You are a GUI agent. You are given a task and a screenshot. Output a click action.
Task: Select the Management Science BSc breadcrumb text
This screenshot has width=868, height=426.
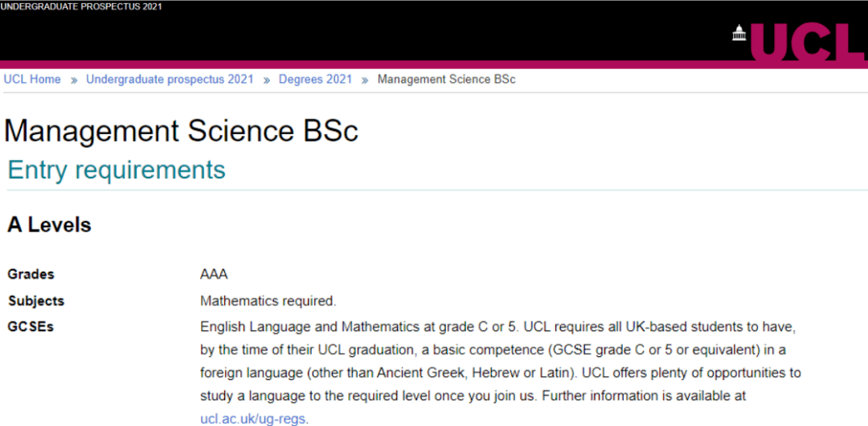click(447, 80)
